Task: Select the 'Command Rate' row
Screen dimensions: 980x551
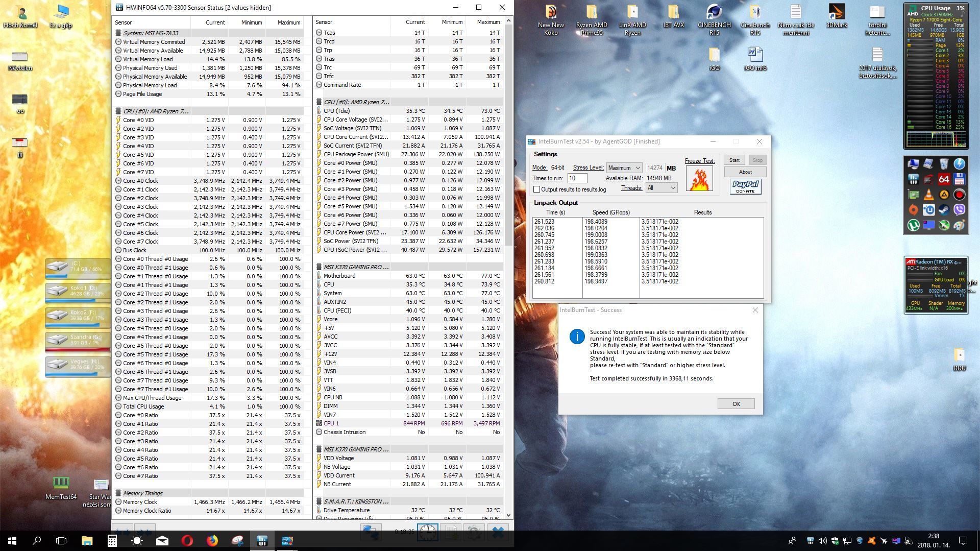Action: click(x=408, y=85)
